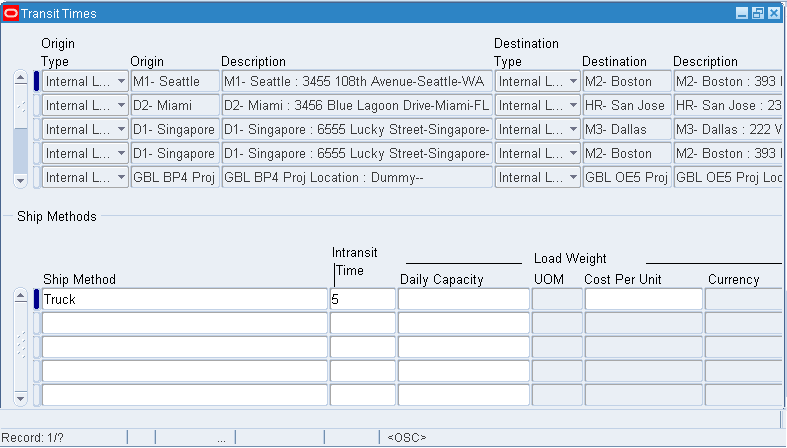Click the <OSC> status bar indicator
The image size is (787, 448).
[x=407, y=437]
